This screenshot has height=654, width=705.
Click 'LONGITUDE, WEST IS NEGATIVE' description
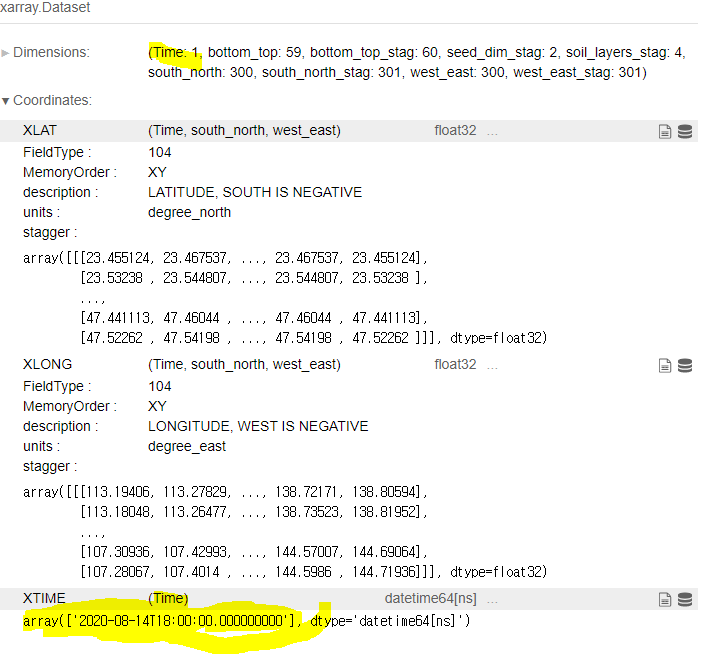click(x=257, y=426)
